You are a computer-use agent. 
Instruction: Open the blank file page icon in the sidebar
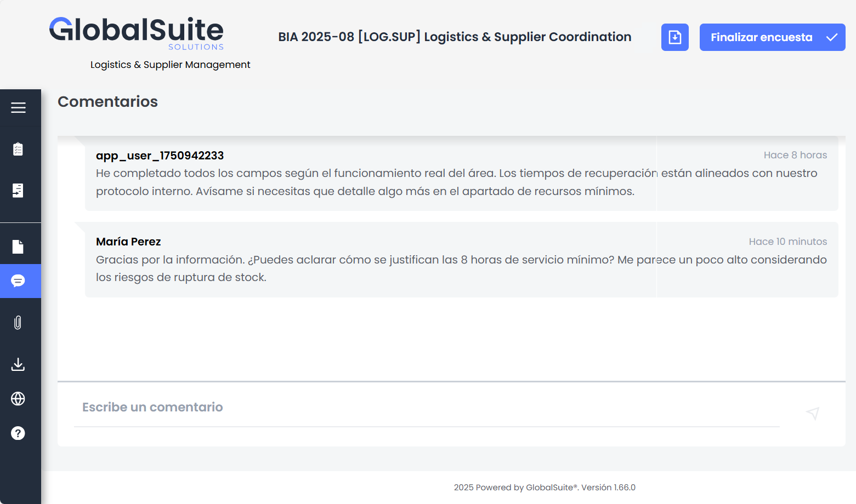tap(18, 247)
